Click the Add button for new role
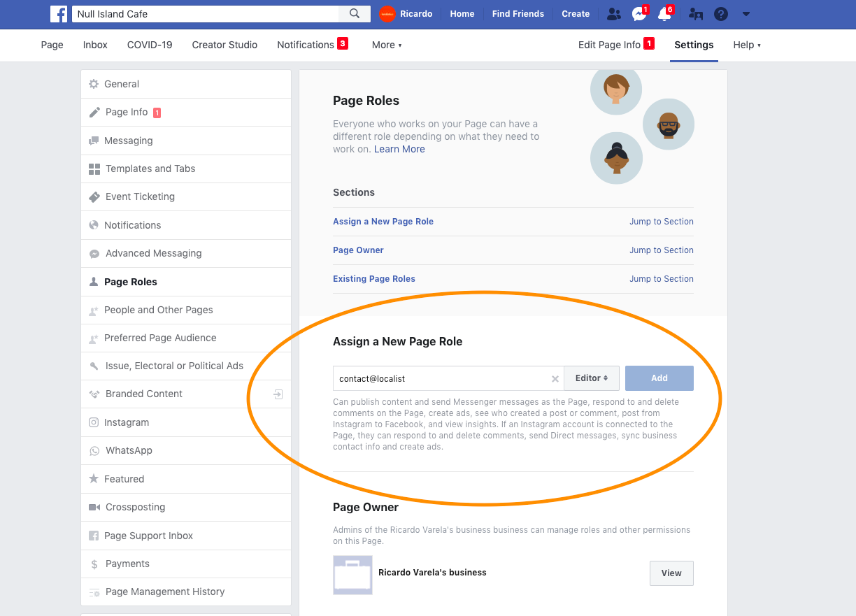This screenshot has width=856, height=616. 659,378
